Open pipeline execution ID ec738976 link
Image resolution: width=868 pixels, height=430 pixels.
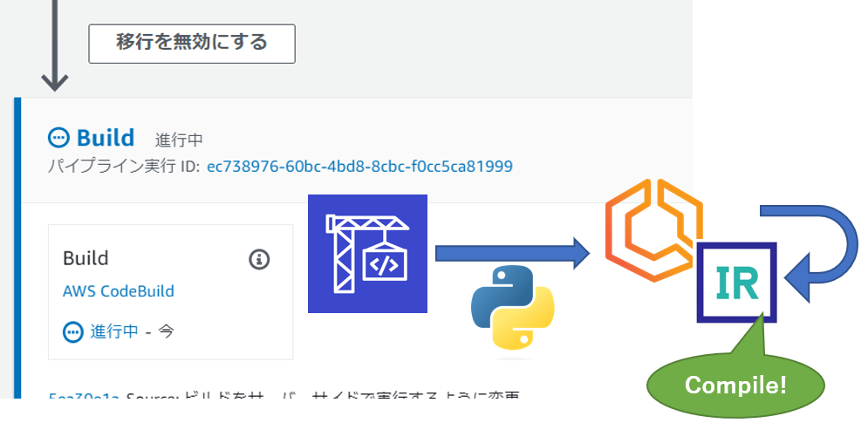359,167
